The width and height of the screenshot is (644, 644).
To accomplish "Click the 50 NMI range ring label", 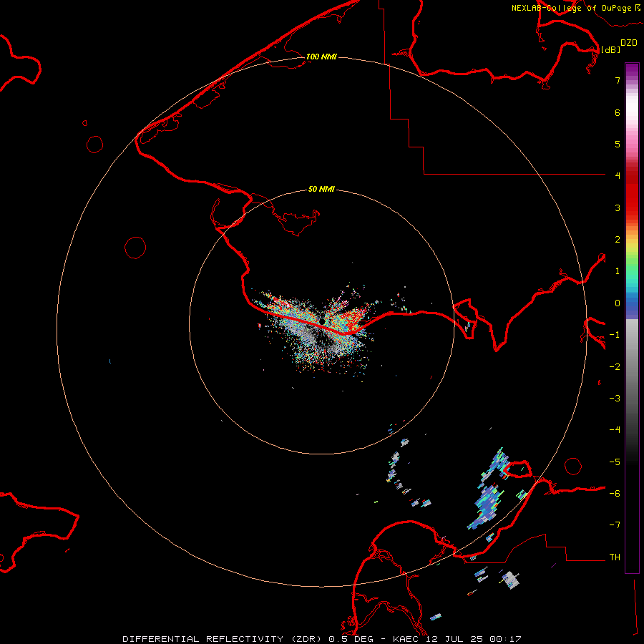I will tap(321, 189).
